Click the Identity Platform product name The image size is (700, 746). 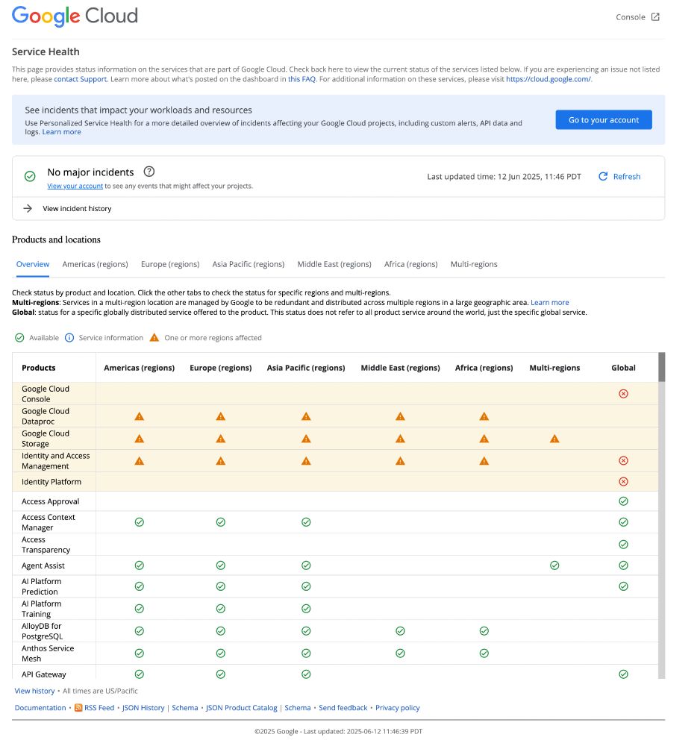[51, 482]
